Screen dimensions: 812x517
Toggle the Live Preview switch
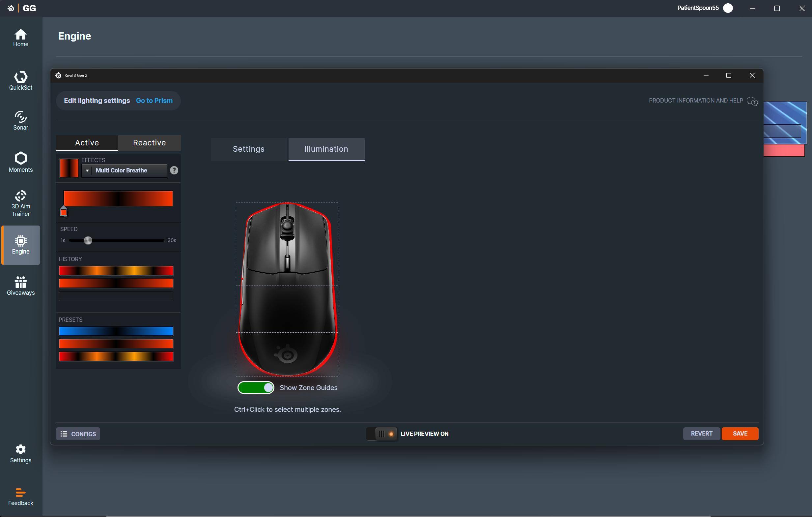[382, 434]
